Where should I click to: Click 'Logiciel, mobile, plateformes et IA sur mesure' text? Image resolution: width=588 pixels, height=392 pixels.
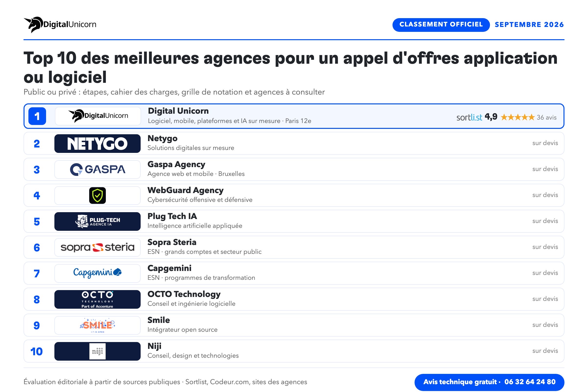click(x=214, y=121)
